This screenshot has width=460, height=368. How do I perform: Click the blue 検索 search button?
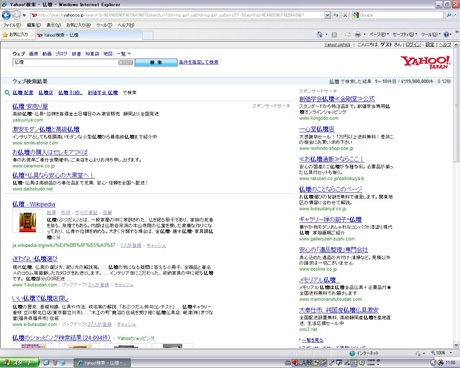(156, 62)
